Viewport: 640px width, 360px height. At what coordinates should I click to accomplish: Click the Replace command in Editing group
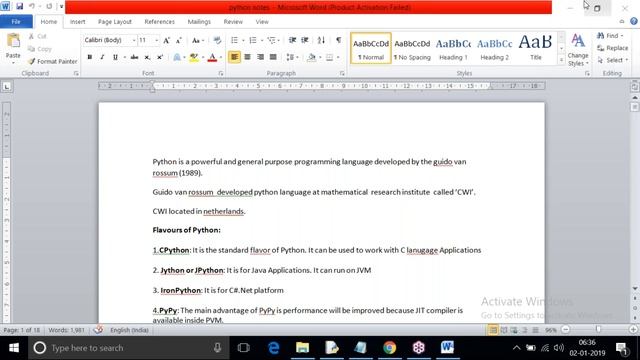pos(612,48)
